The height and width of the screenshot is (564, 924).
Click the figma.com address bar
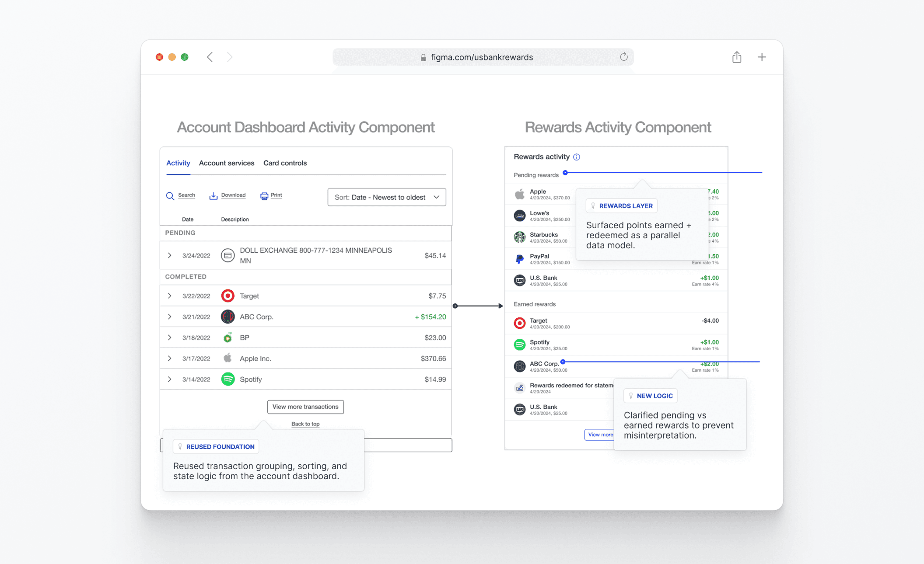(481, 57)
